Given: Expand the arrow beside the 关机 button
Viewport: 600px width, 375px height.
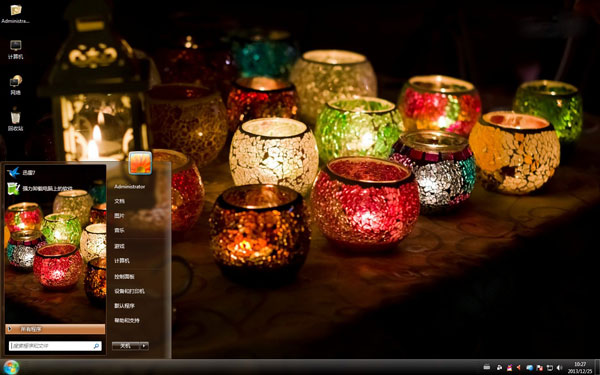Looking at the screenshot, I should [144, 346].
